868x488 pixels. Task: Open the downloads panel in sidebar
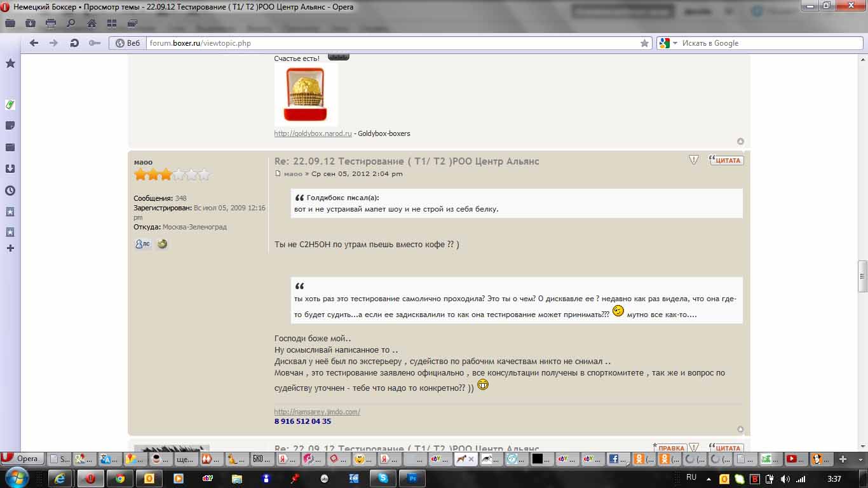pos(10,169)
